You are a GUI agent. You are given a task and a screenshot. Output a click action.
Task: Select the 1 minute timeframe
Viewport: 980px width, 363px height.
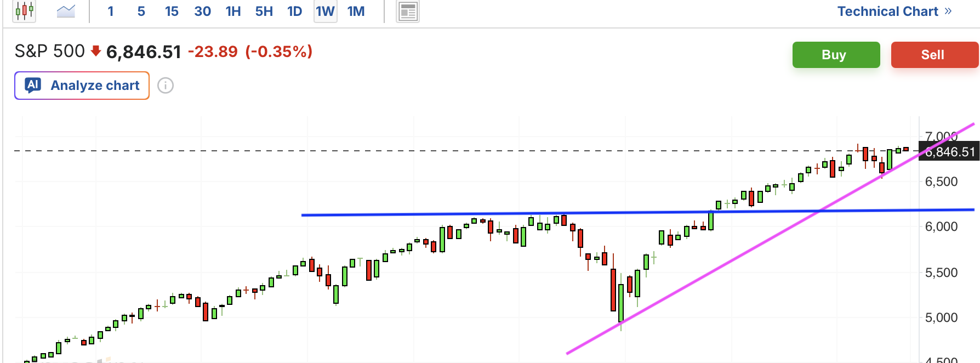111,12
